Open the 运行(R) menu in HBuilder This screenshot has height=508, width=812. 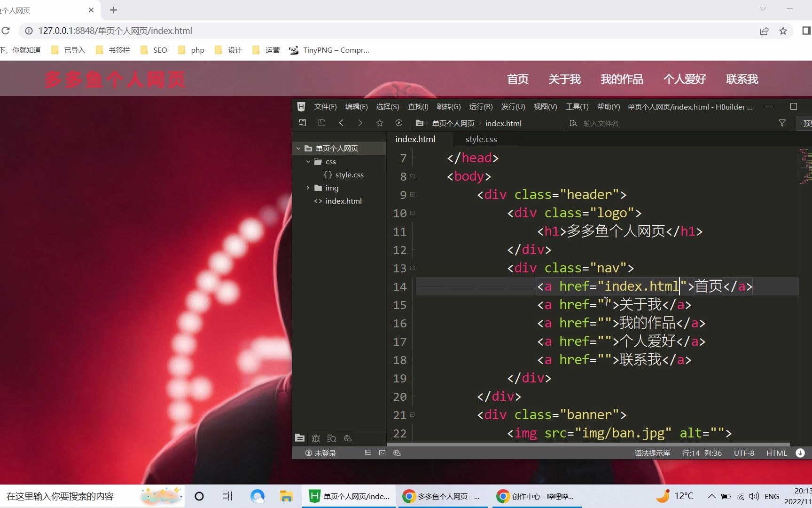(481, 107)
